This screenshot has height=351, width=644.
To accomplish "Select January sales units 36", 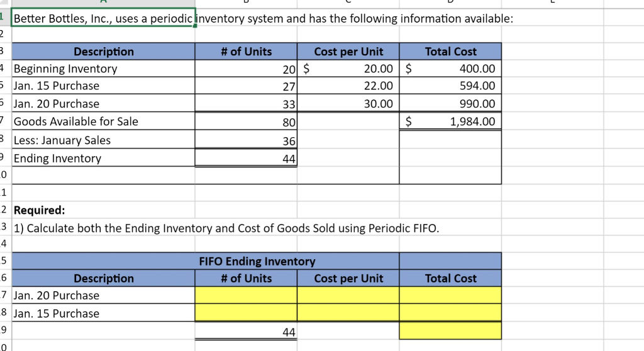I will click(x=246, y=140).
